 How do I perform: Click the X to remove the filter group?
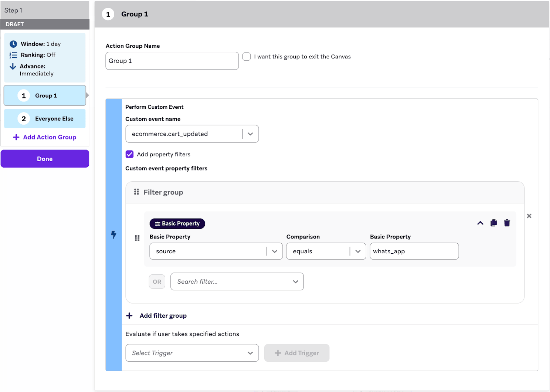tap(529, 216)
